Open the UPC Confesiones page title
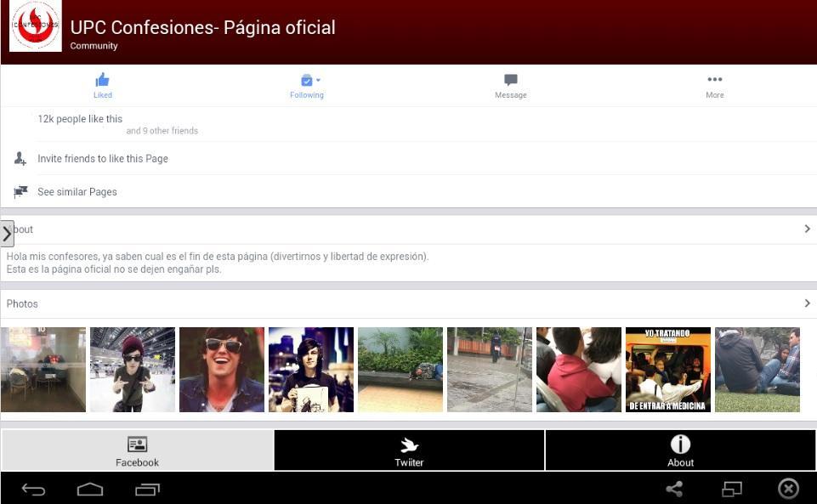The width and height of the screenshot is (817, 504). point(201,27)
